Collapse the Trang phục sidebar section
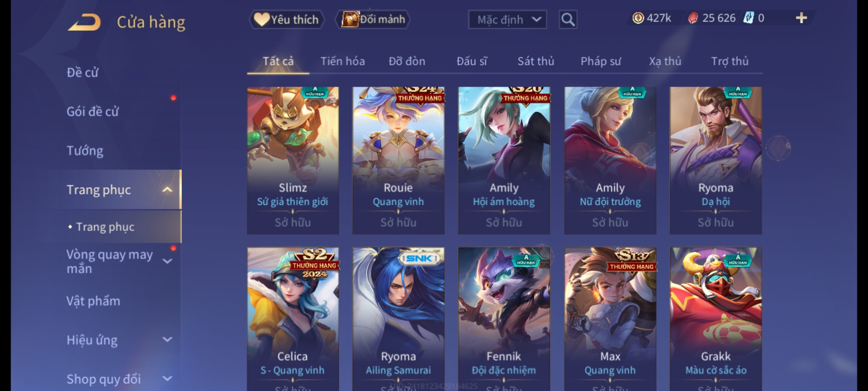This screenshot has width=868, height=391. [167, 190]
